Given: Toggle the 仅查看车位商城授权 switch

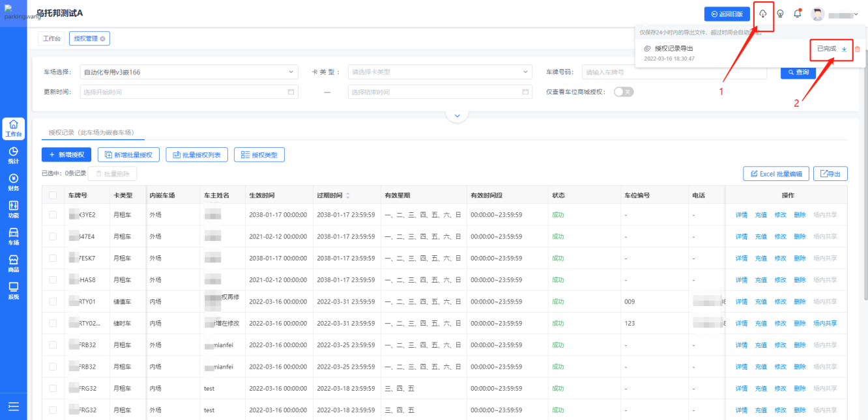Looking at the screenshot, I should click(623, 92).
